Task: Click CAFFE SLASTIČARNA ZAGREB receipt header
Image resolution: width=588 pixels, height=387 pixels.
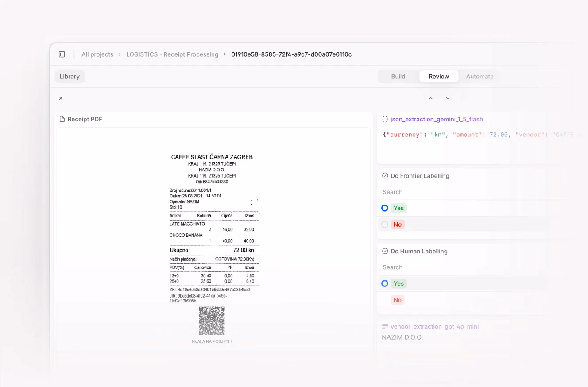Action: point(212,157)
